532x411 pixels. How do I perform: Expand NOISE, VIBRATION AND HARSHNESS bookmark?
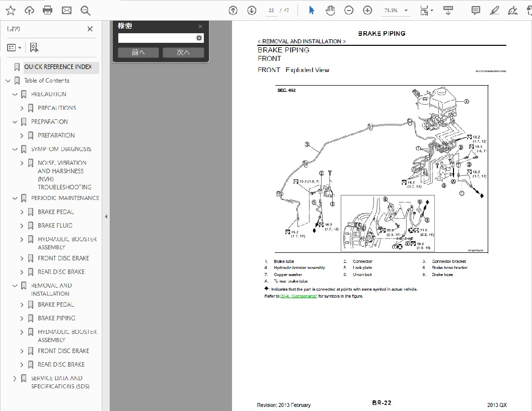tap(22, 163)
